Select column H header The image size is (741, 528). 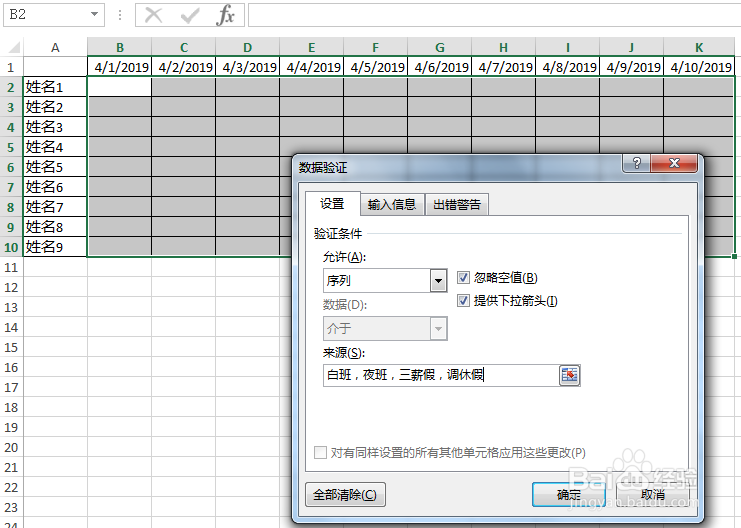coord(504,47)
